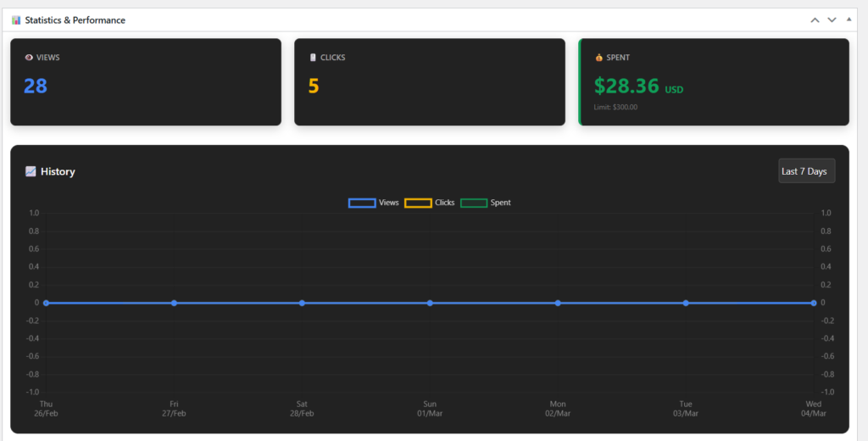Screen dimensions: 868x441
Task: Click the line chart icon beside History
Action: pyautogui.click(x=31, y=171)
